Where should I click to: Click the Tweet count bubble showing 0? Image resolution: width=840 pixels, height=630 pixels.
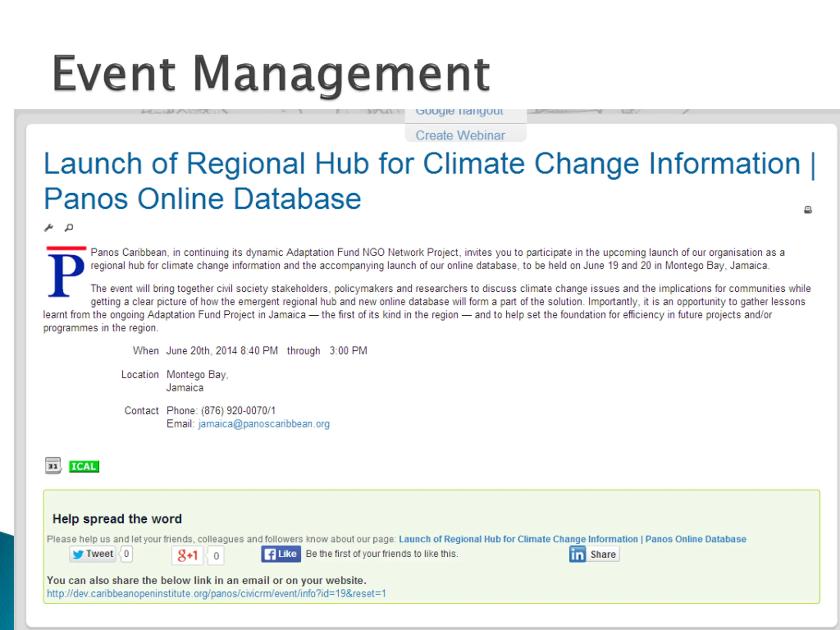[x=126, y=554]
